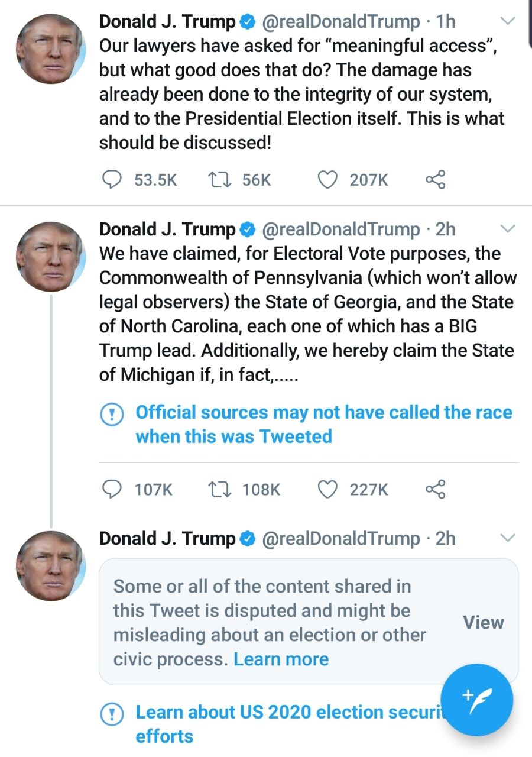View the hidden disputed tweet
Screen dimensions: 532x757
coord(483,622)
